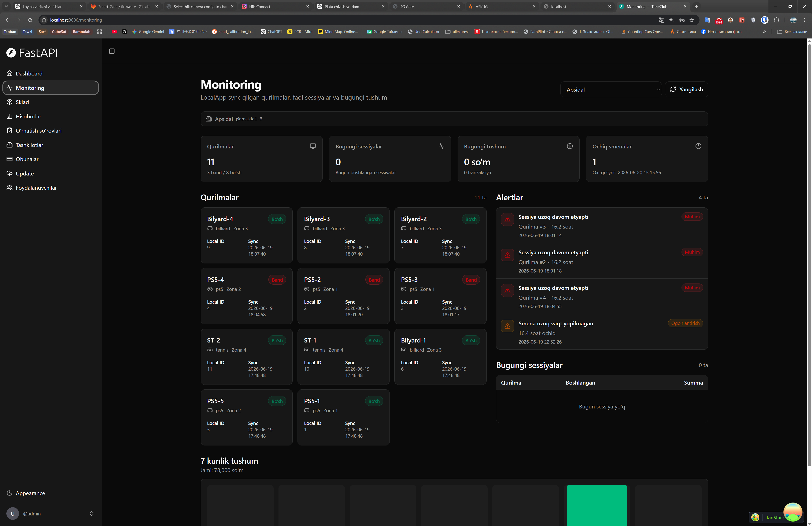Image resolution: width=812 pixels, height=526 pixels.
Task: Click the gamepad icon on Bilyard-2 card
Action: [404, 228]
